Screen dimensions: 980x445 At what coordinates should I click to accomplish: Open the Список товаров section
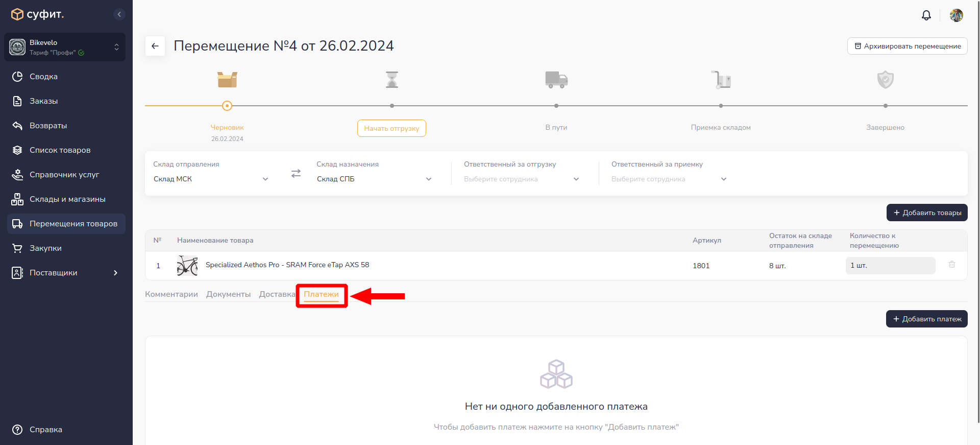point(66,150)
